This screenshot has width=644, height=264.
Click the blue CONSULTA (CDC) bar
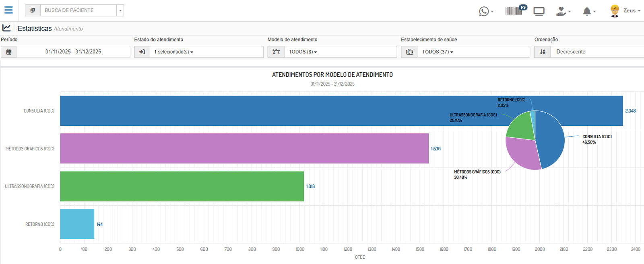[x=282, y=111]
